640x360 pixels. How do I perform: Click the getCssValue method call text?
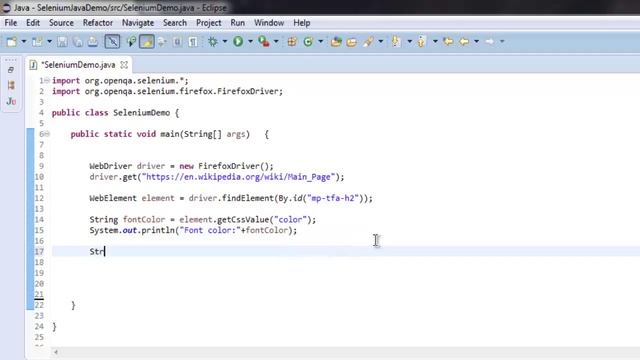(243, 220)
